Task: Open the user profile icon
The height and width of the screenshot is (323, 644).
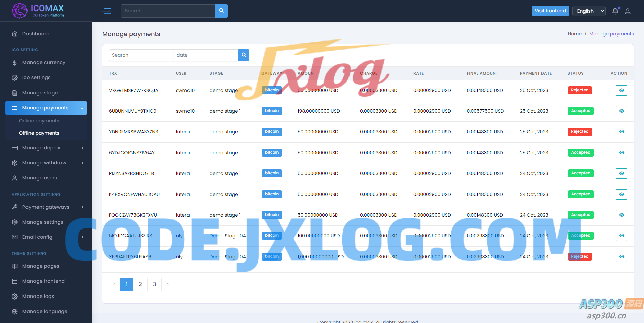Action: [x=628, y=11]
